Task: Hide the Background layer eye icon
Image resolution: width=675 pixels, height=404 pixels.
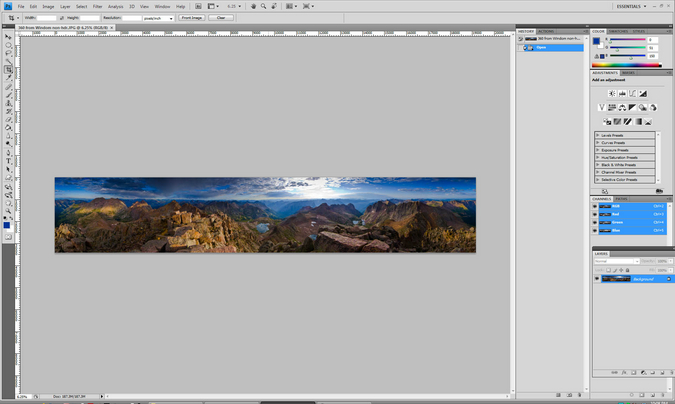Action: click(597, 279)
